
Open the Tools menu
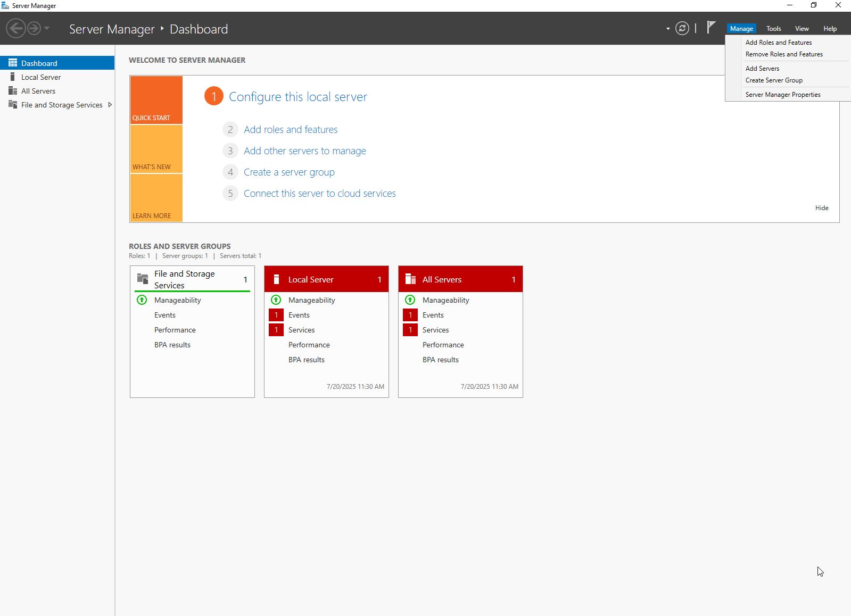tap(773, 29)
